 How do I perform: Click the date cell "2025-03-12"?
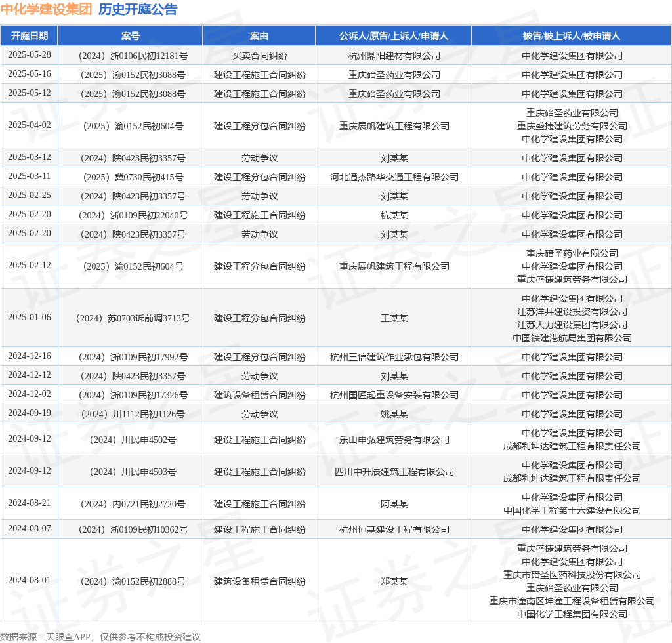[29, 157]
